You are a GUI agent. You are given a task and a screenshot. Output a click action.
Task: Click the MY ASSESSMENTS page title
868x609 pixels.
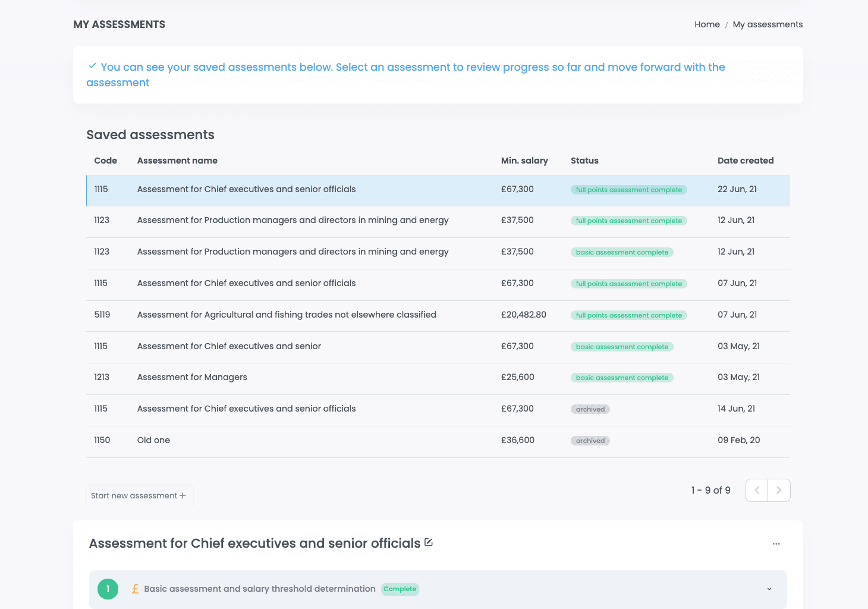point(119,24)
